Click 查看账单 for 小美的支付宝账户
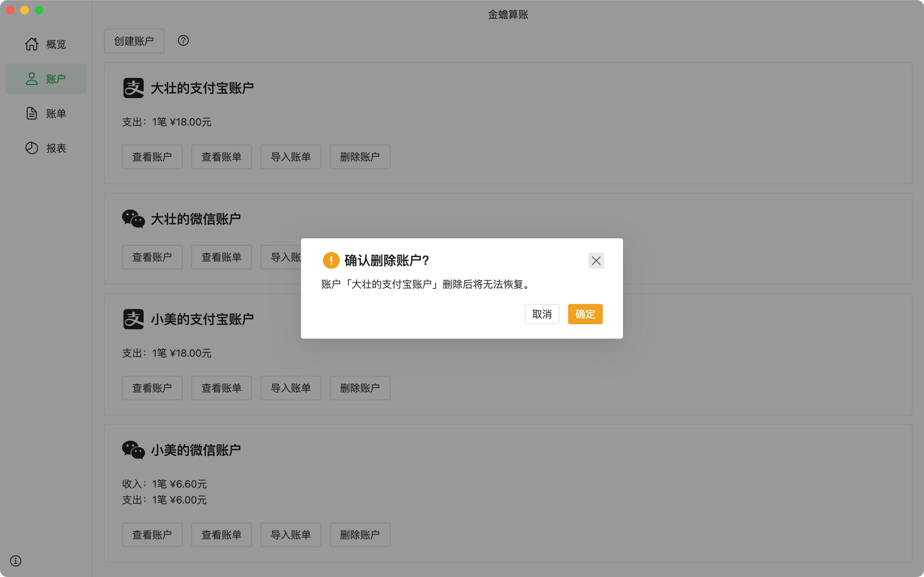924x577 pixels. (x=222, y=388)
